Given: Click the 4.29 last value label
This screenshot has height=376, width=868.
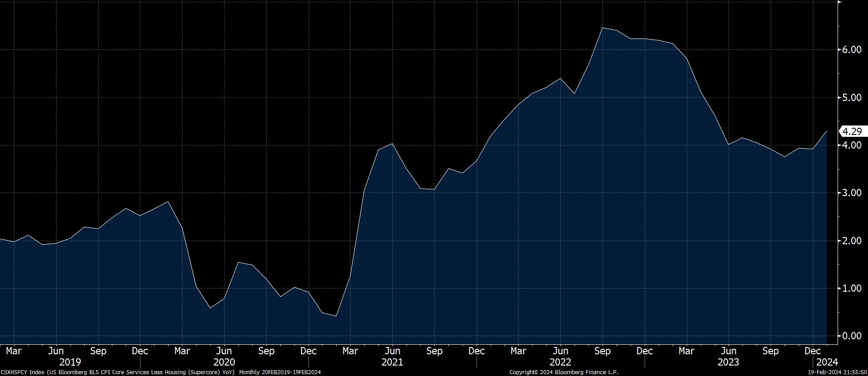Looking at the screenshot, I should 852,132.
